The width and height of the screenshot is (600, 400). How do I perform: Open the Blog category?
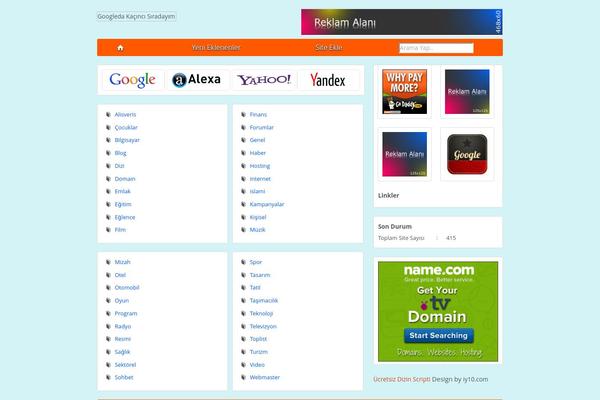click(121, 153)
